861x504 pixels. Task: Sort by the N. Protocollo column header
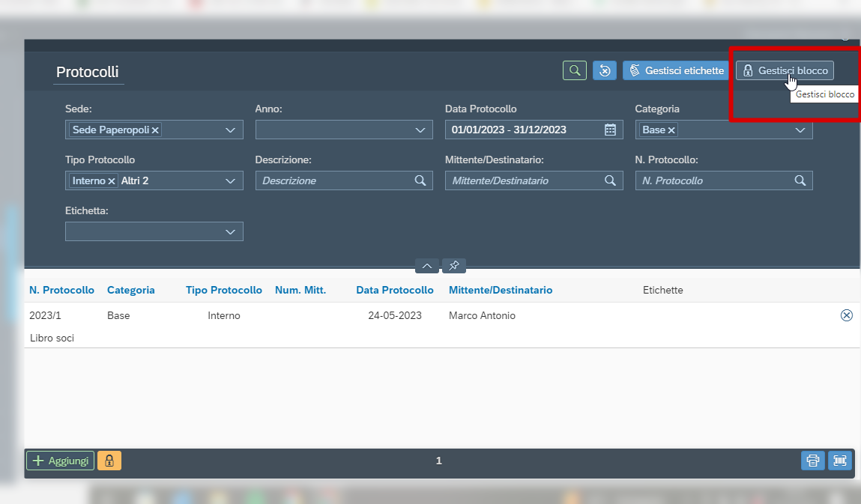click(x=61, y=290)
